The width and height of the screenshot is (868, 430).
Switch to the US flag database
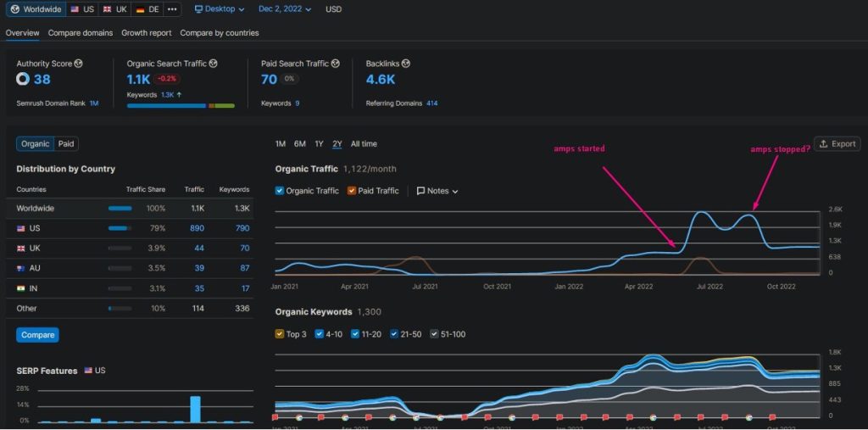(x=82, y=9)
